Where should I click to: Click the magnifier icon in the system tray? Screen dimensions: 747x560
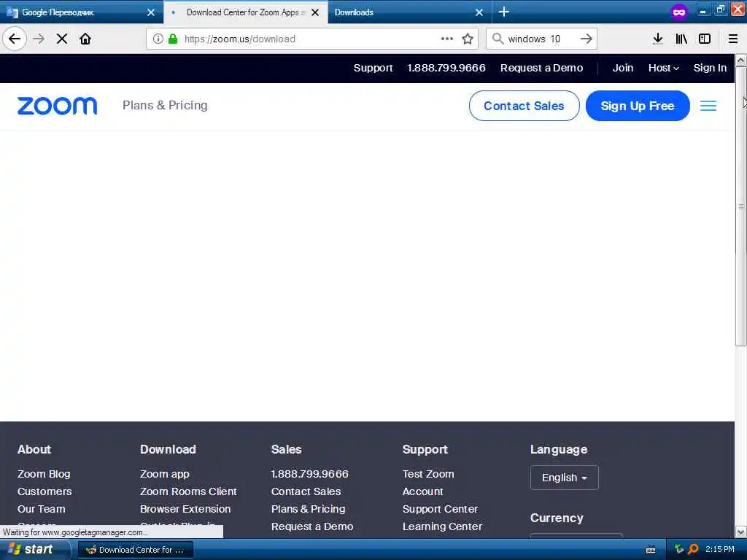tap(694, 549)
